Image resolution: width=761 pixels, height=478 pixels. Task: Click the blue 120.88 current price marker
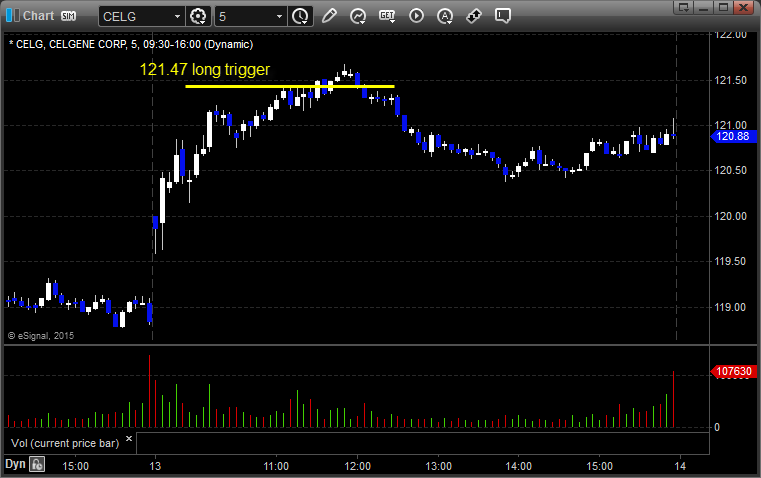[x=733, y=136]
